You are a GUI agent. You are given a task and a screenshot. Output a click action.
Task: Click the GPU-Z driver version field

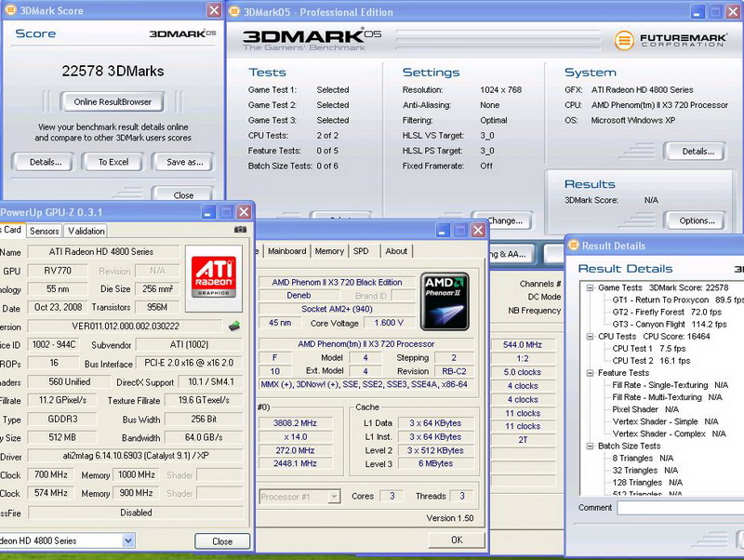pyautogui.click(x=135, y=456)
